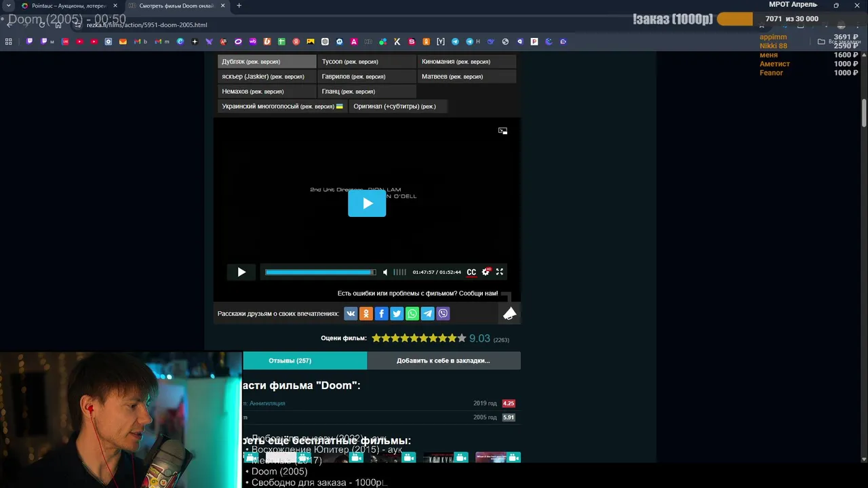Share the film on Facebook
Image resolution: width=868 pixels, height=488 pixels.
point(381,313)
